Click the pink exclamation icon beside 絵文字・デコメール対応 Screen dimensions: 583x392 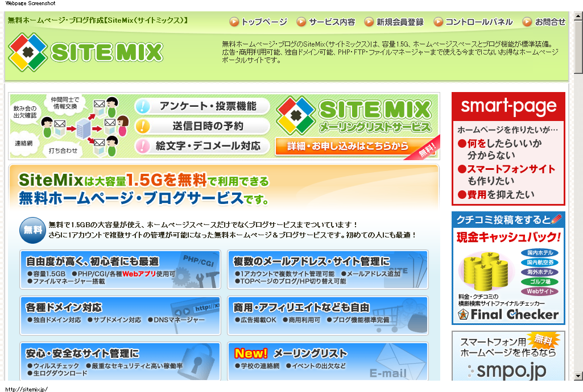pos(143,146)
